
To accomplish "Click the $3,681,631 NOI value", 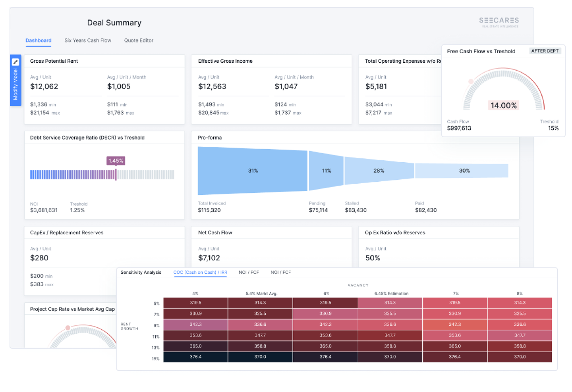I will click(44, 210).
